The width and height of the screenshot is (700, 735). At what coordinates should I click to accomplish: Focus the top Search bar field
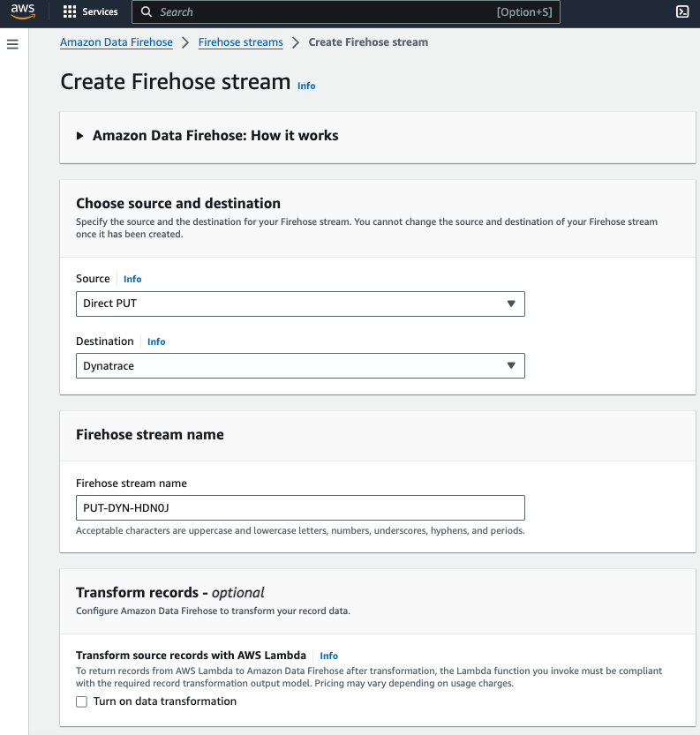(346, 11)
